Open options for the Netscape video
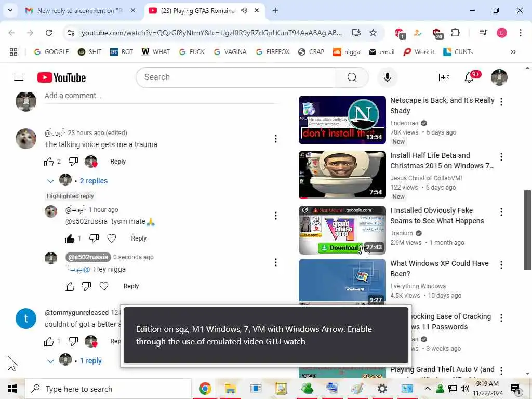The height and width of the screenshot is (399, 532). point(501,101)
